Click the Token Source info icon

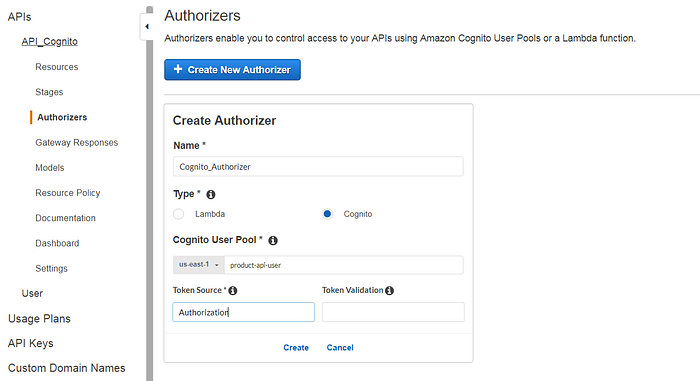click(x=233, y=291)
